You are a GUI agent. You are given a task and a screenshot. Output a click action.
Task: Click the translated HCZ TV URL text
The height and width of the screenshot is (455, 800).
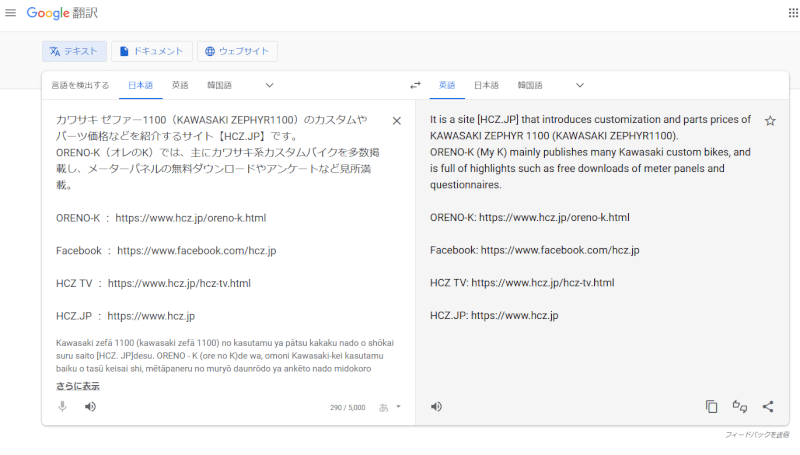tap(542, 283)
